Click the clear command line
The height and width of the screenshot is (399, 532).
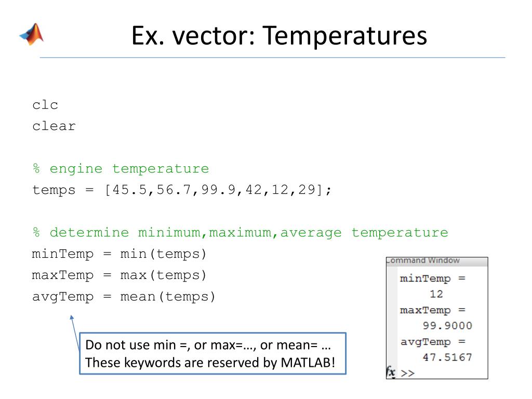pyautogui.click(x=54, y=126)
